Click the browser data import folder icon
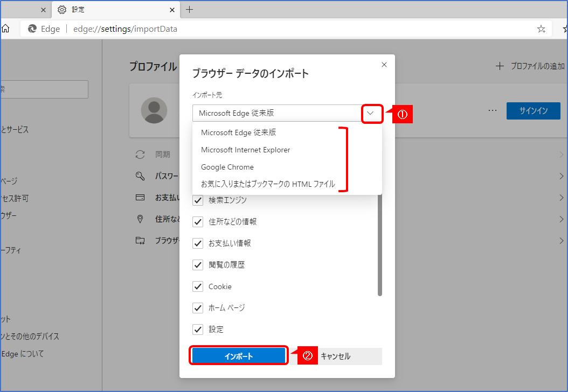568x392 pixels. 140,240
